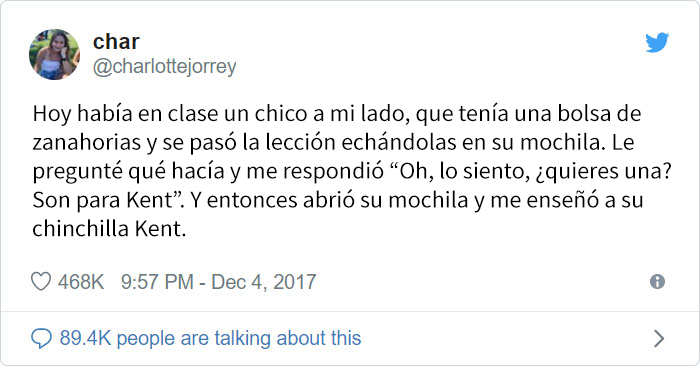Image resolution: width=700 pixels, height=366 pixels.
Task: Click the Twitter bird logo
Action: pos(657,42)
